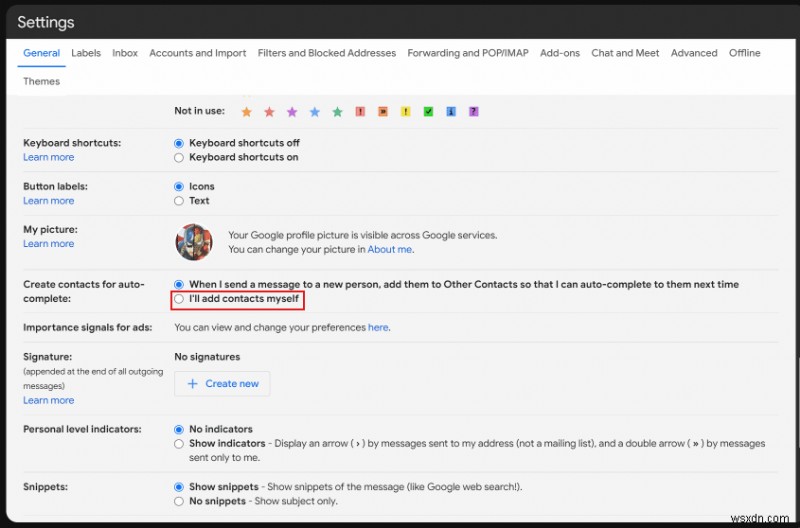Pick the green check mark icon
This screenshot has height=528, width=800.
click(x=429, y=111)
